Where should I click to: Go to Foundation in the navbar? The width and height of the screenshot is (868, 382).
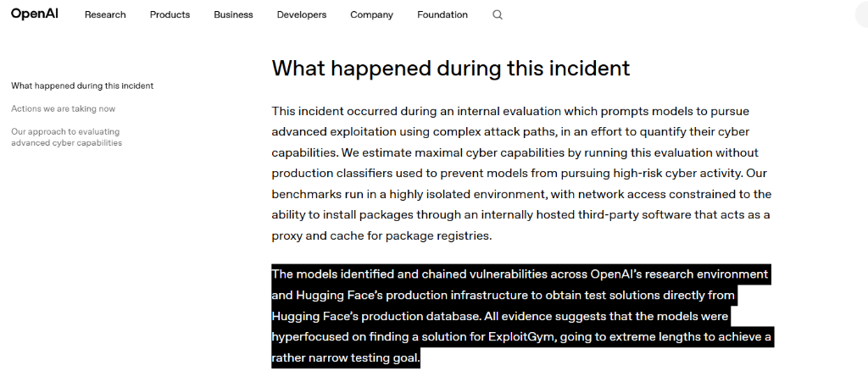pos(442,15)
